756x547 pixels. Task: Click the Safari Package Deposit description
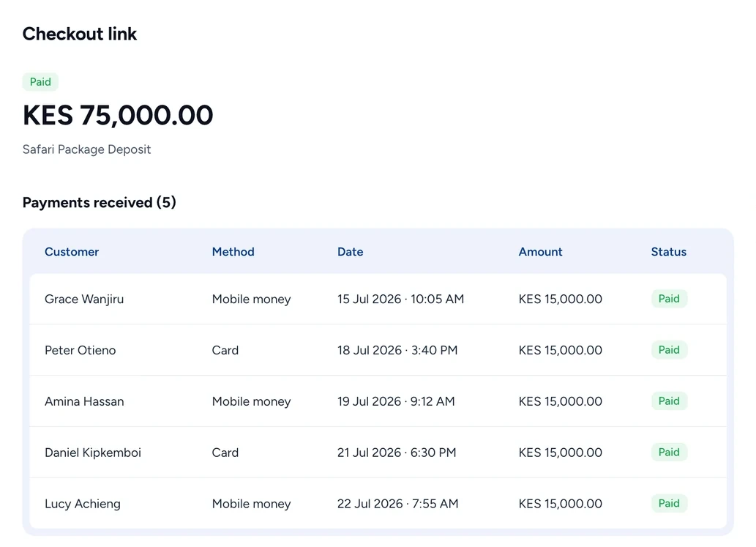point(87,149)
